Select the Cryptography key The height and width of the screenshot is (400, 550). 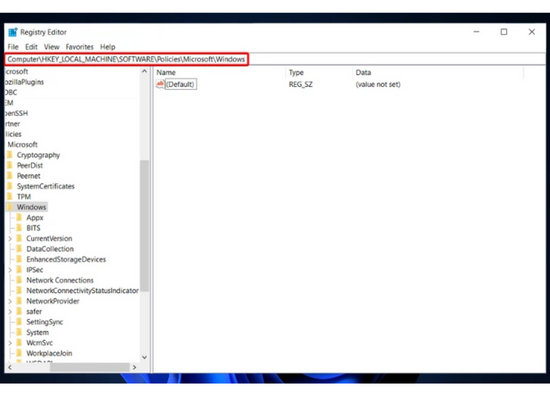click(x=38, y=155)
